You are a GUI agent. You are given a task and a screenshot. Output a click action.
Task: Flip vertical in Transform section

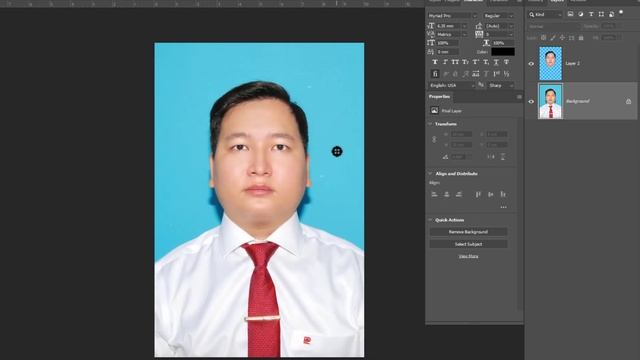pyautogui.click(x=503, y=157)
